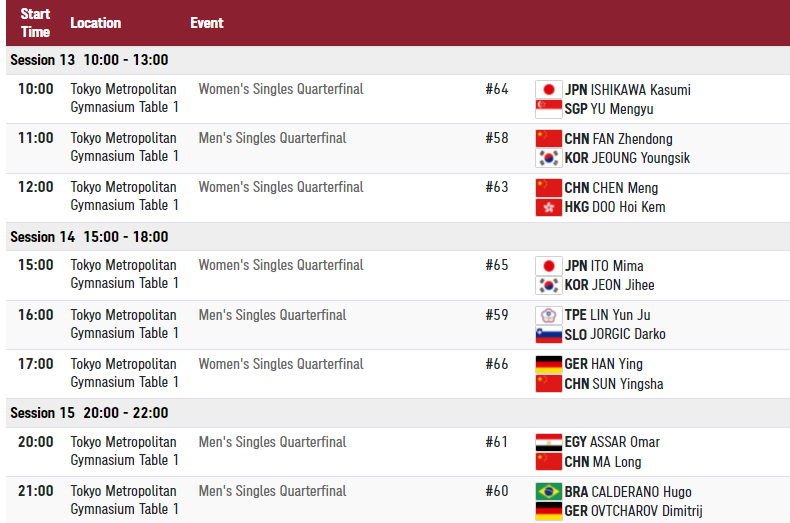Click the Session 15 header row
This screenshot has width=790, height=523.
click(x=398, y=413)
